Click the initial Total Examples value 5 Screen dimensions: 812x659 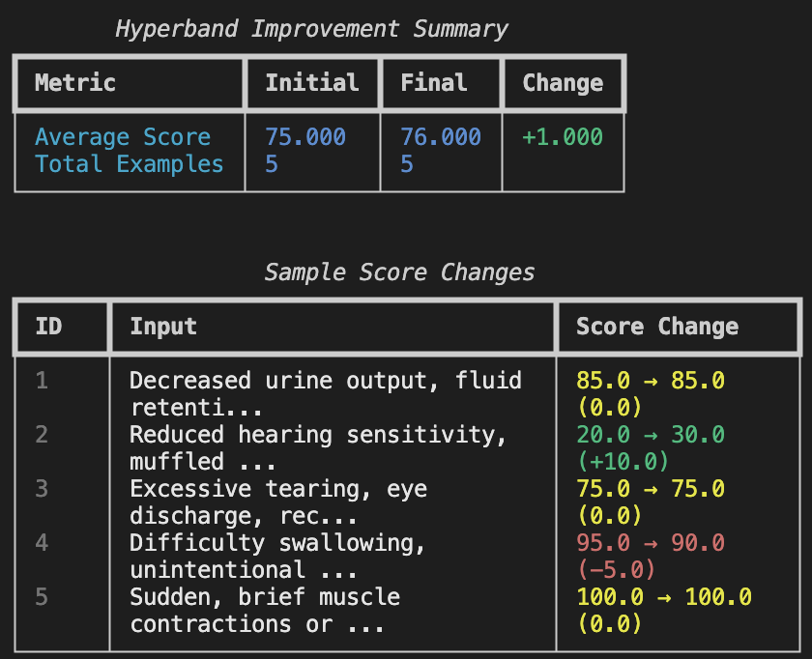[272, 164]
